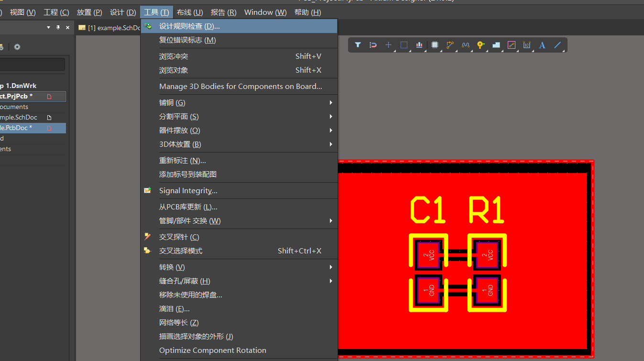The image size is (644, 361).
Task: Activate the Interactive Routing tool icon
Action: [450, 45]
